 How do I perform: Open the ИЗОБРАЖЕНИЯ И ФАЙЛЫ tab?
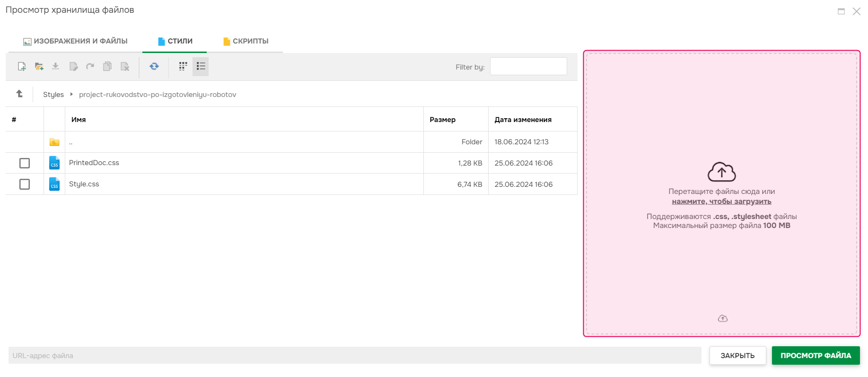click(76, 41)
